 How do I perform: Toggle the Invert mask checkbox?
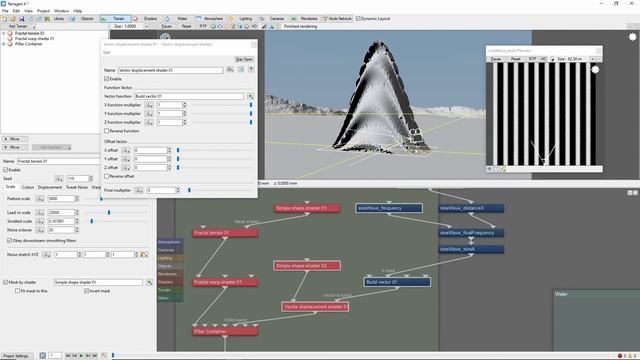point(87,291)
